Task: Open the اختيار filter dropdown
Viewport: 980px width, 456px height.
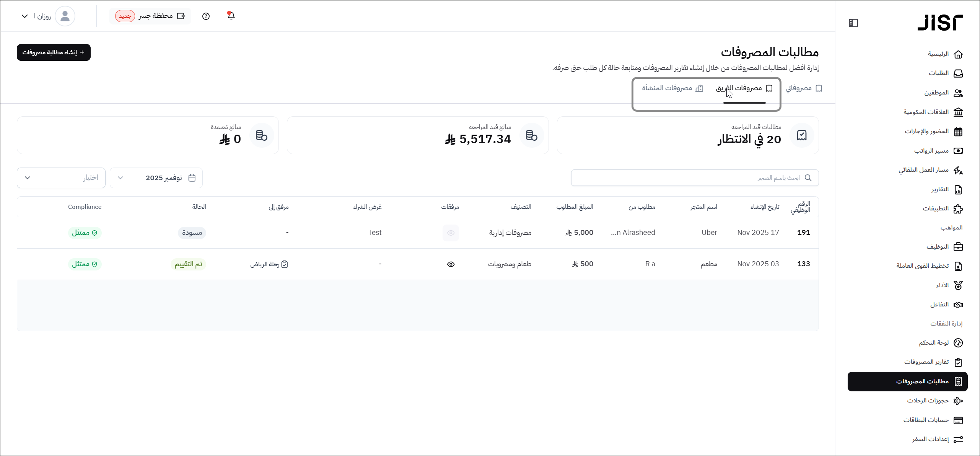Action: tap(61, 178)
